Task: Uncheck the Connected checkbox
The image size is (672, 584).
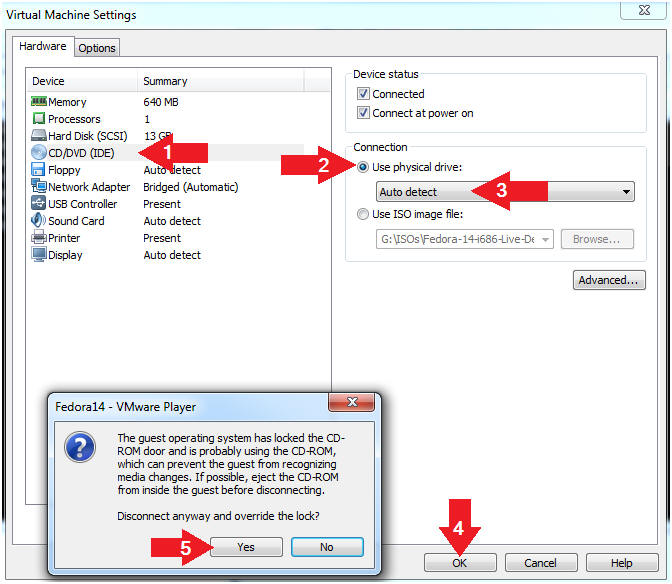Action: [363, 93]
